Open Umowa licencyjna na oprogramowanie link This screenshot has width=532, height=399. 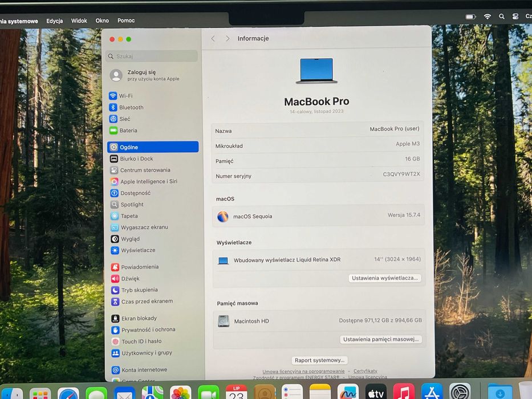[303, 371]
